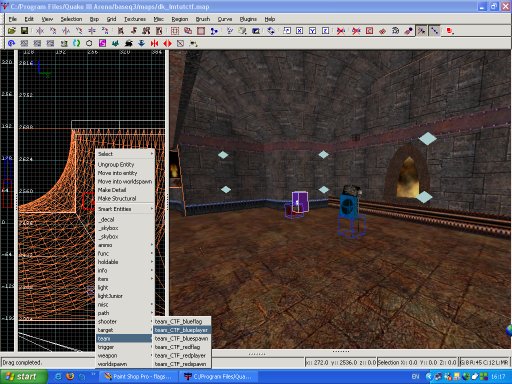The image size is (512, 384).
Task: Click the magenta C patch icon
Action: tap(102, 43)
